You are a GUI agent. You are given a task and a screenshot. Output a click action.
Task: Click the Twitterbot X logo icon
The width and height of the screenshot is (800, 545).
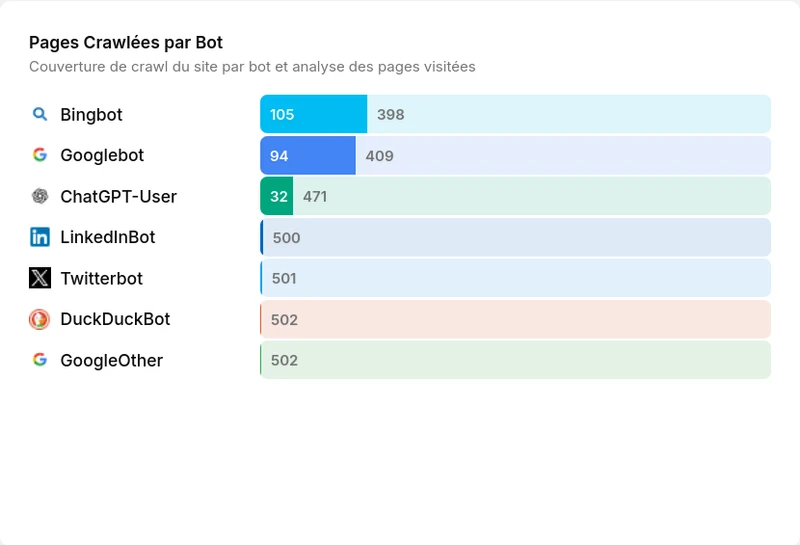[40, 278]
